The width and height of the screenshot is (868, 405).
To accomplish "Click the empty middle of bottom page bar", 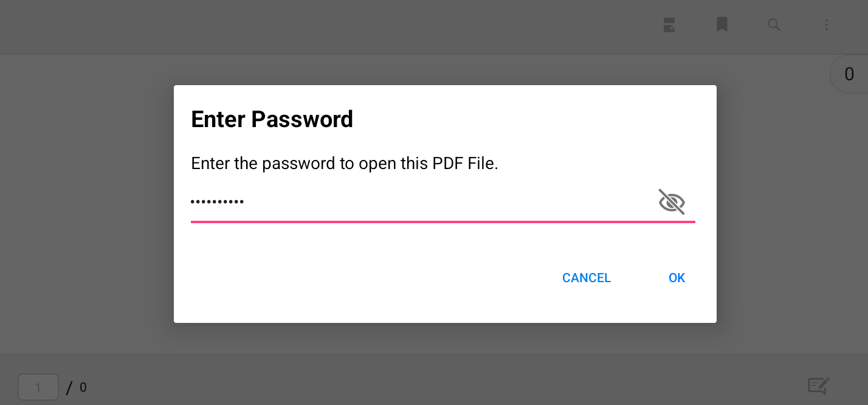I will click(x=425, y=380).
